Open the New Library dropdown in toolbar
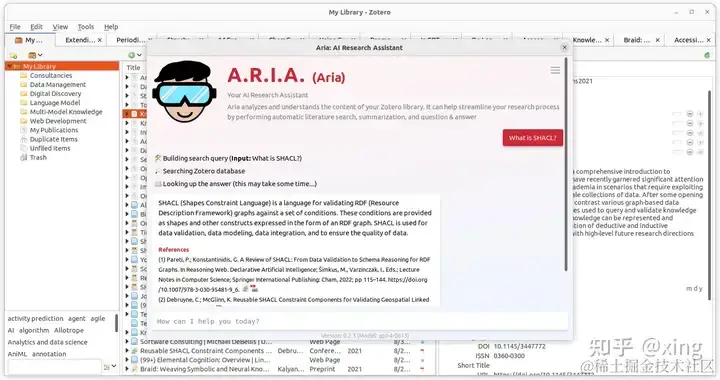Viewport: 720px width, 380px height. click(35, 56)
